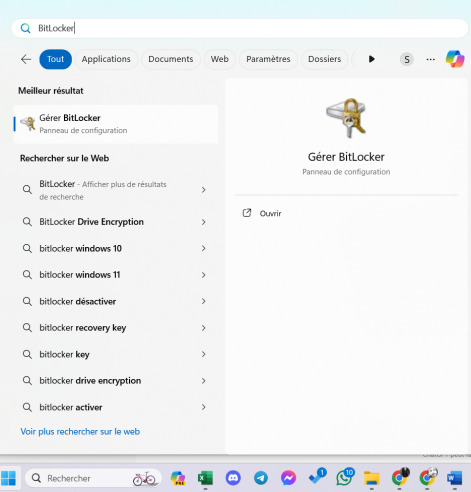This screenshot has height=492, width=471.
Task: Select the bitlocker windows 11 suggestion
Action: pyautogui.click(x=116, y=275)
